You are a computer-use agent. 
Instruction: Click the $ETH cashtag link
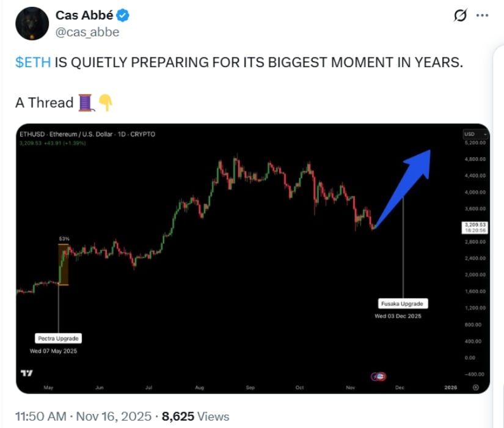point(33,63)
